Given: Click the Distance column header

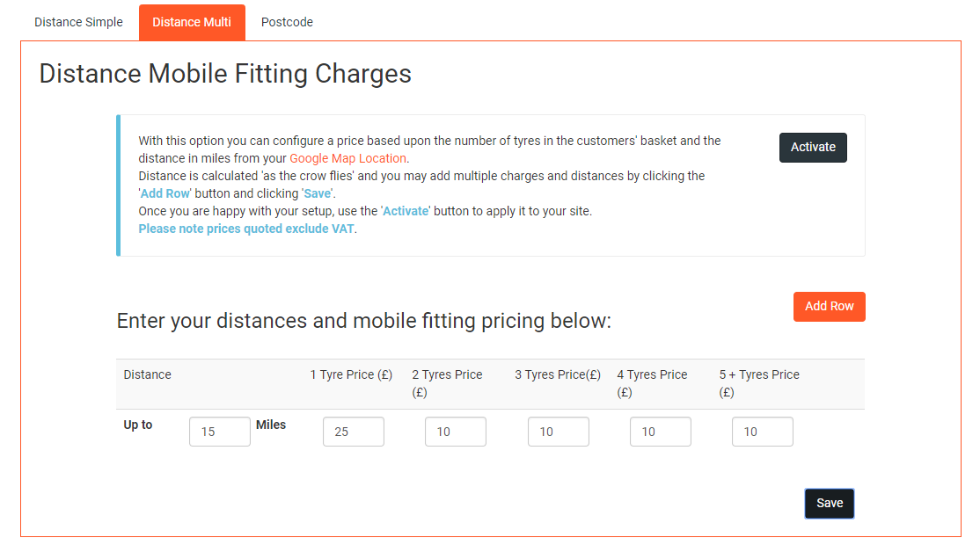Looking at the screenshot, I should click(148, 374).
